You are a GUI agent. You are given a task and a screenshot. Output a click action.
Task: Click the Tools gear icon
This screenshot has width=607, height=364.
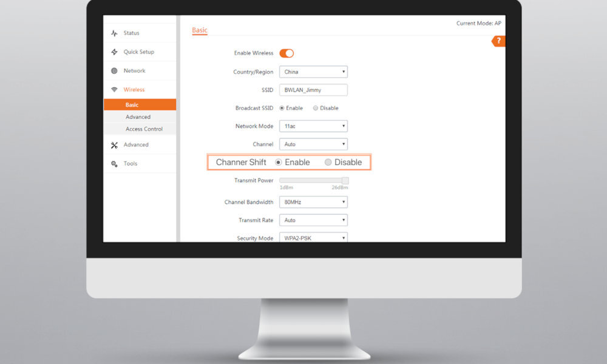coord(114,164)
